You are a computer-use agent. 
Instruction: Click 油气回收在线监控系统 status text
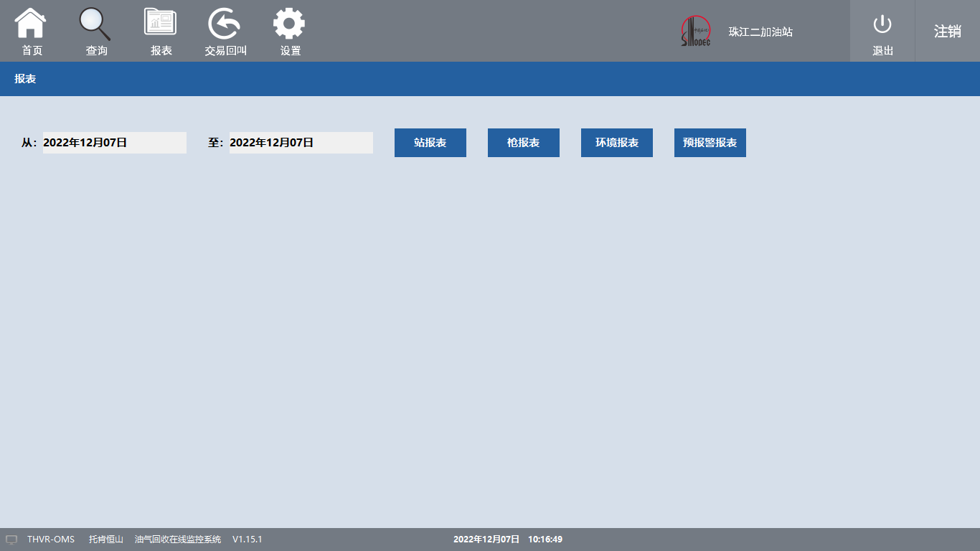click(178, 540)
